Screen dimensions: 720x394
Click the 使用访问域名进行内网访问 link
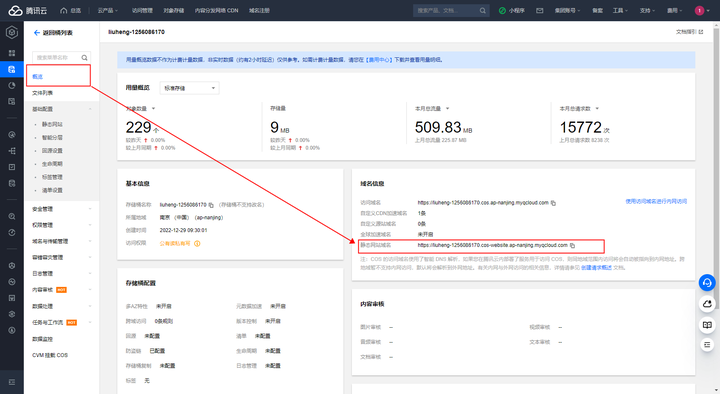tap(656, 201)
